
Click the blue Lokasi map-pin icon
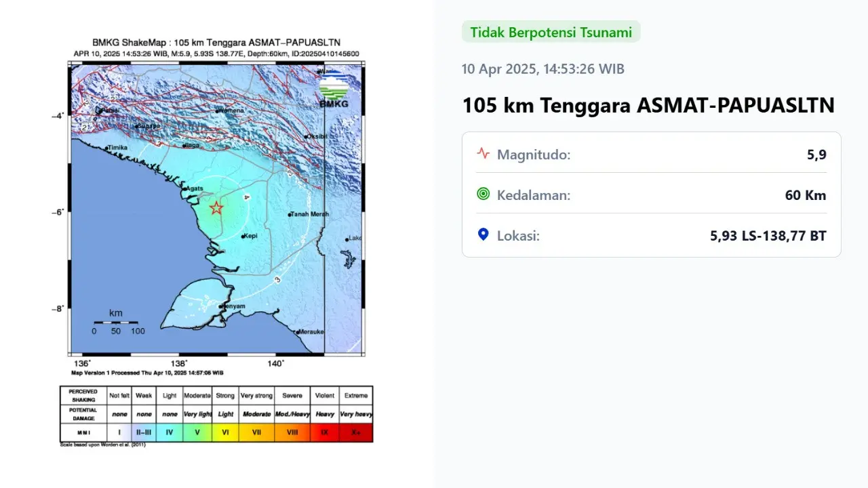483,234
